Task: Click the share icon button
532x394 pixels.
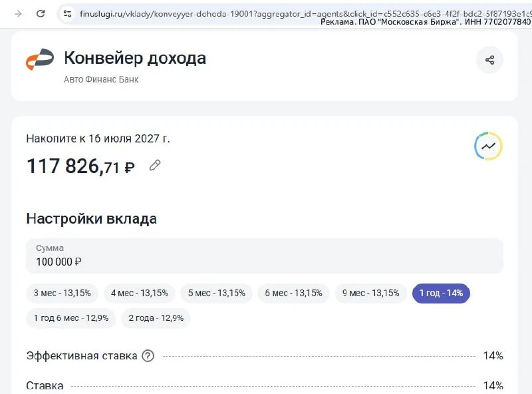Action: click(489, 60)
